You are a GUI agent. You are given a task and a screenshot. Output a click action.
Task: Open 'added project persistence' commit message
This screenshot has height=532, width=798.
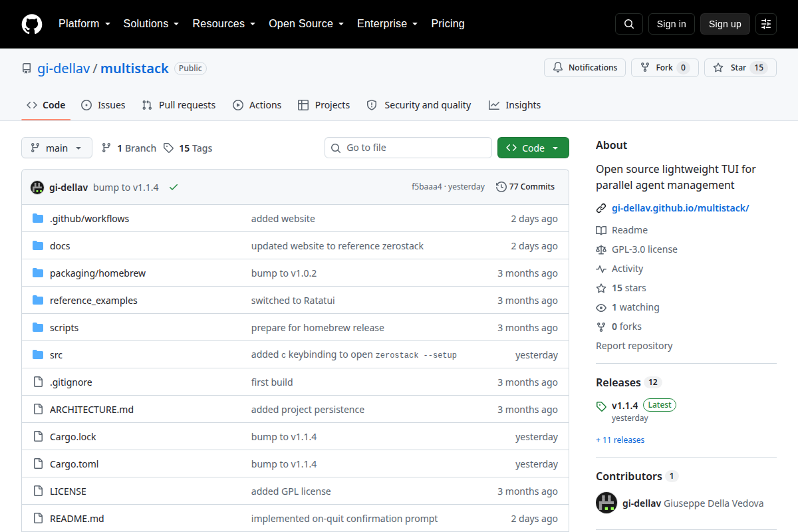308,410
